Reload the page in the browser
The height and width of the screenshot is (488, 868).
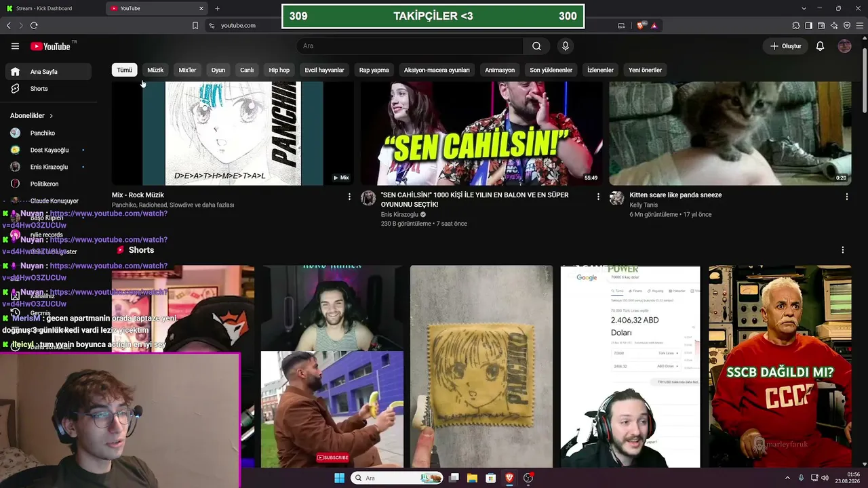pyautogui.click(x=34, y=26)
